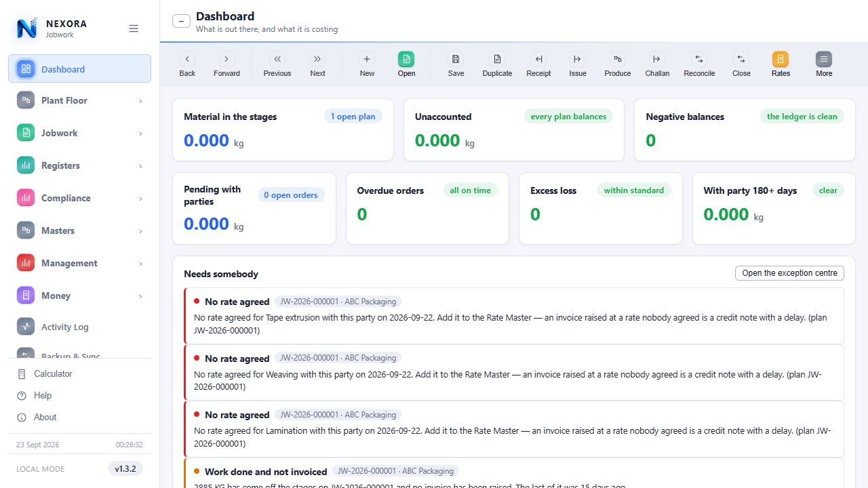Click the v1.3.2 version badge
868x488 pixels.
pyautogui.click(x=125, y=468)
